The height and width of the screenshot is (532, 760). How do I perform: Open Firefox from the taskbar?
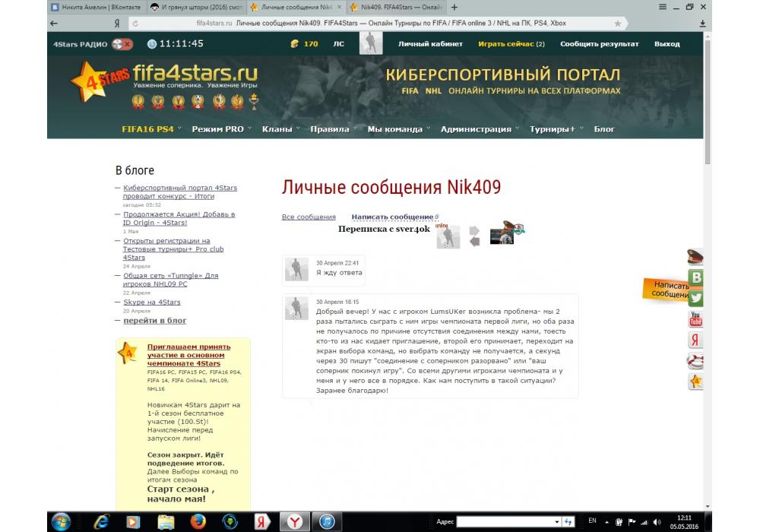197,521
